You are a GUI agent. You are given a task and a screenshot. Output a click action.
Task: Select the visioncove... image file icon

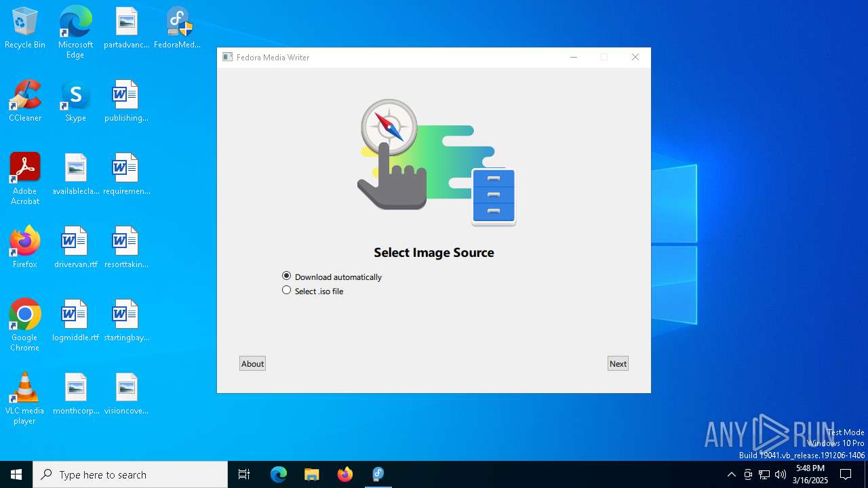(x=126, y=394)
